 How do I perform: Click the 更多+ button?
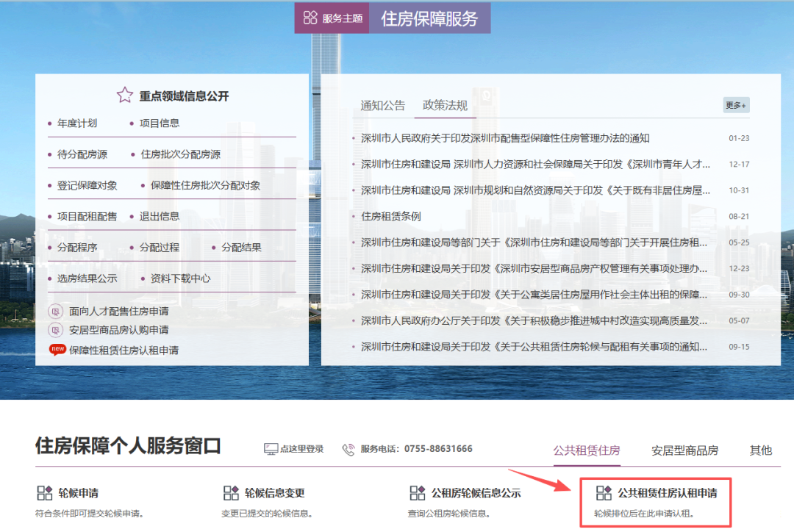(736, 105)
